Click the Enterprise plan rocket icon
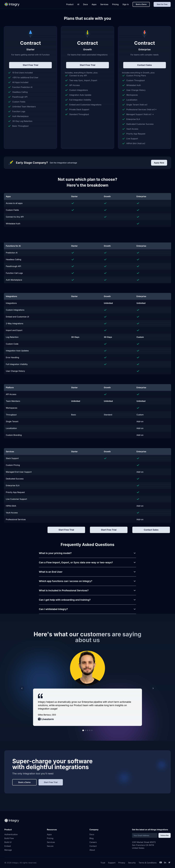 coord(145,33)
